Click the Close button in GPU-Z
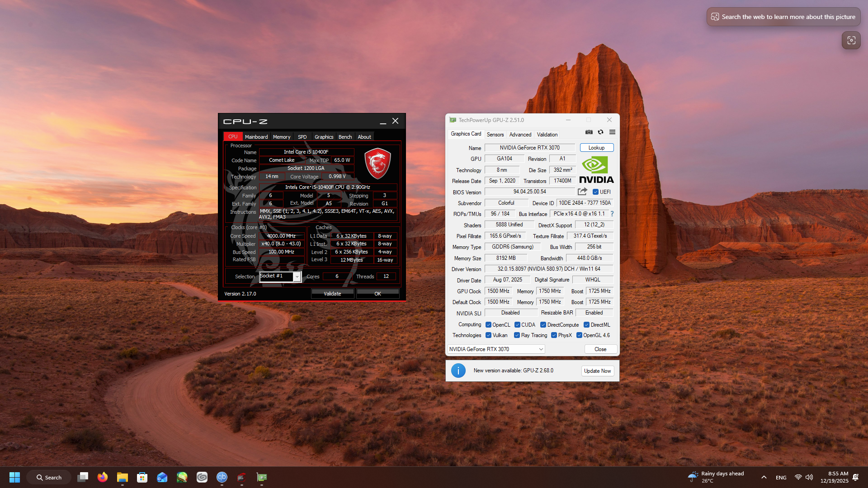Image resolution: width=868 pixels, height=488 pixels. pyautogui.click(x=600, y=349)
